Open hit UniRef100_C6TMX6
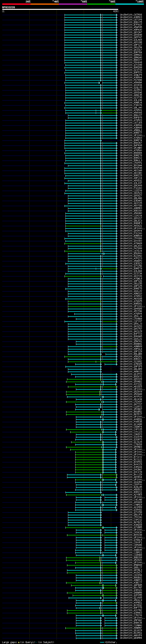146x644 pixels. 131,15
